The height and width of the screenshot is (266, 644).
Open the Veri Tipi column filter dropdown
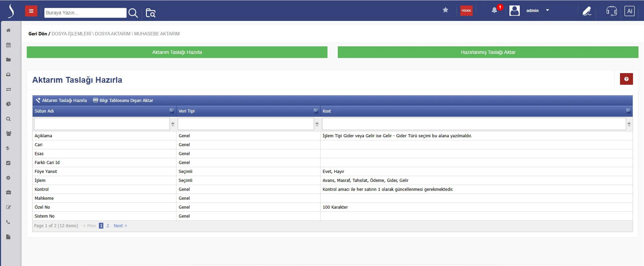[x=316, y=111]
